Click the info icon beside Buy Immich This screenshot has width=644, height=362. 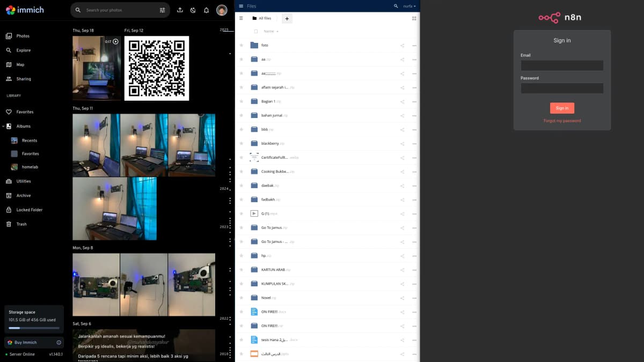(x=58, y=343)
